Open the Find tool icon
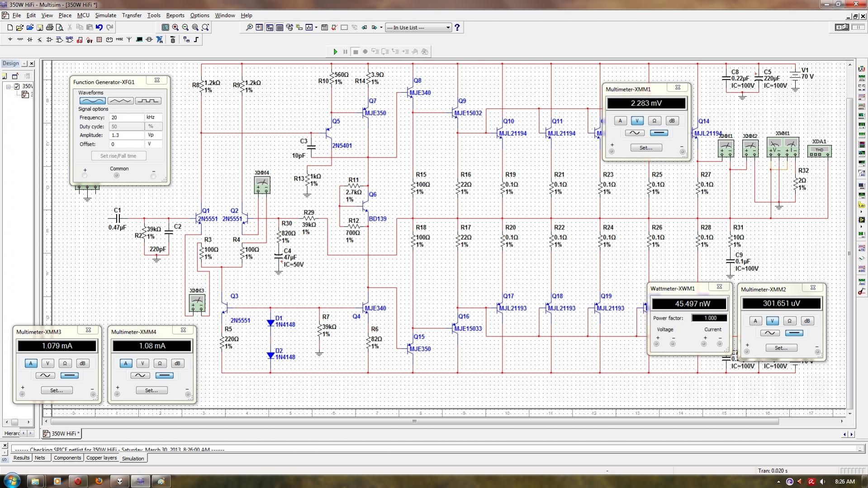The height and width of the screenshot is (488, 868). click(x=249, y=28)
